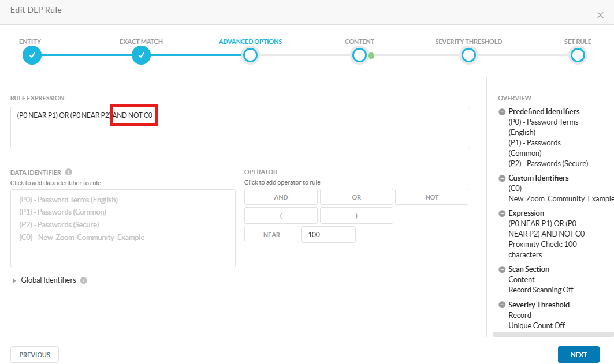
Task: Open the ENTITY step label
Action: (30, 42)
